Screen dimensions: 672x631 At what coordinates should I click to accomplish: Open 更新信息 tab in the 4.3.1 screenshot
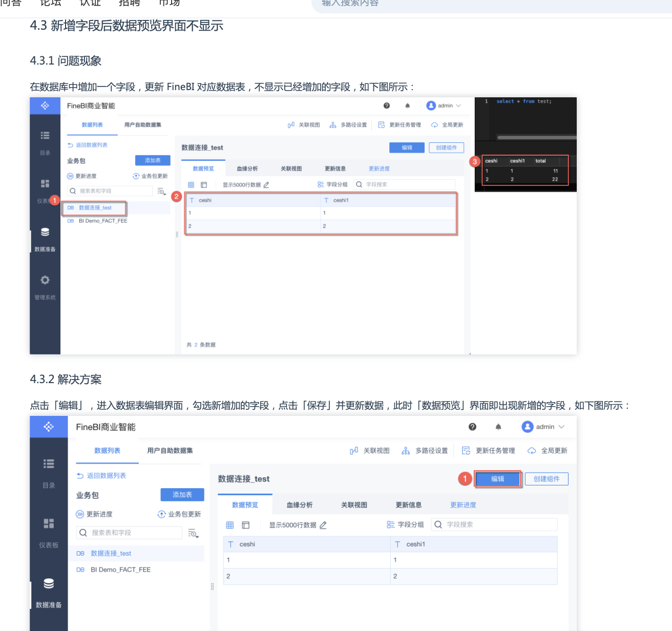335,169
